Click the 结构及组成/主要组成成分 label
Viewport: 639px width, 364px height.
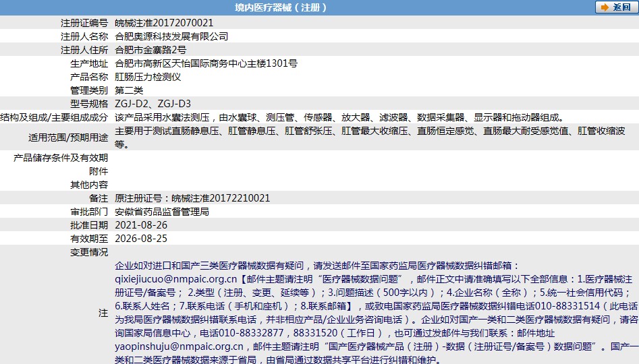pos(54,117)
